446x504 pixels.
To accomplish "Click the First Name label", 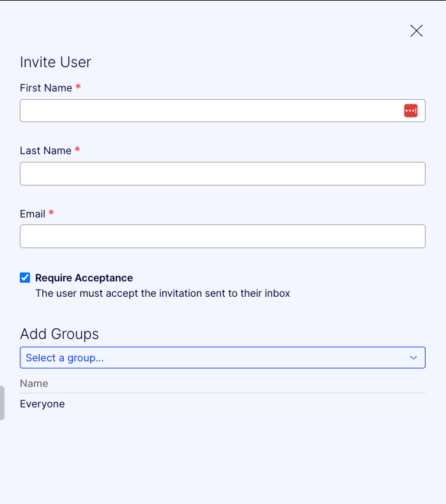I will click(46, 88).
